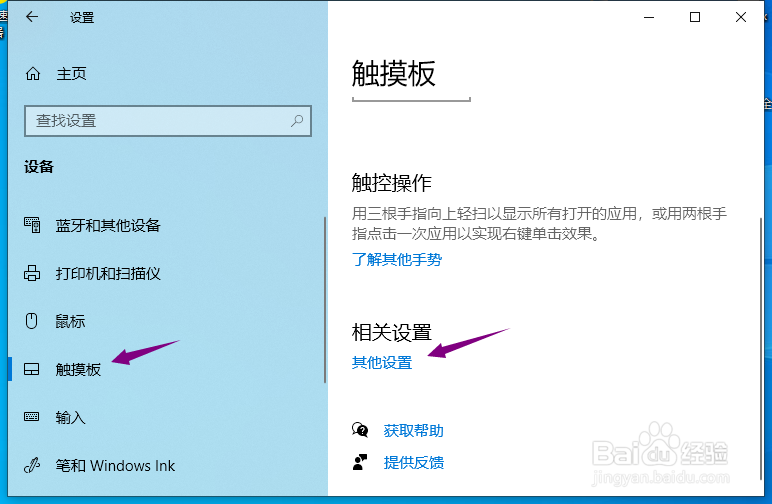Click the 提供反馈 person icon
Image resolution: width=772 pixels, height=504 pixels.
[360, 462]
